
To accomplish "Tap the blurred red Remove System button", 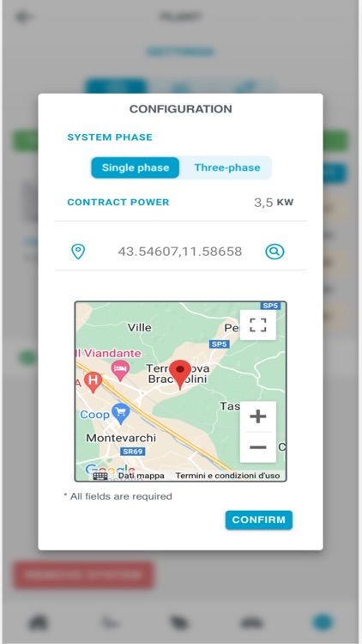I will (x=84, y=575).
